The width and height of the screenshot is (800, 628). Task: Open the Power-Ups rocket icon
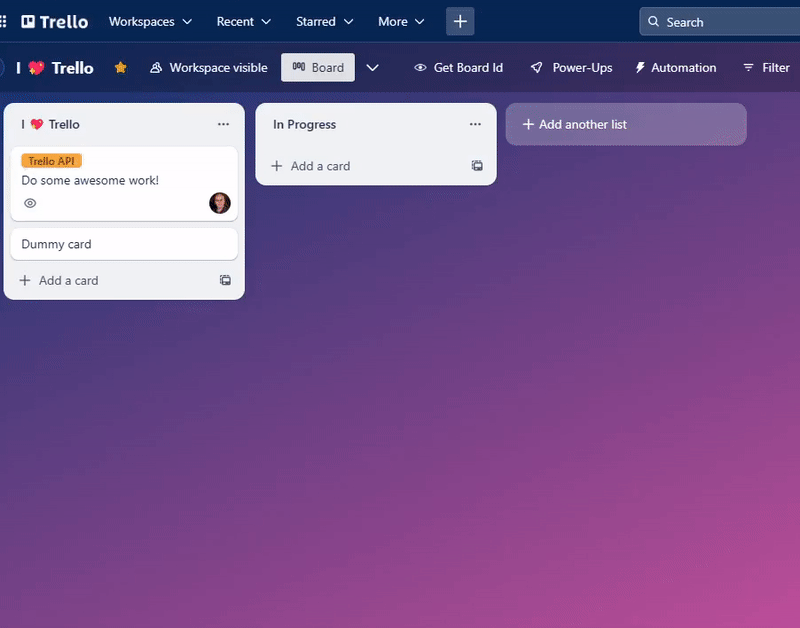click(536, 67)
